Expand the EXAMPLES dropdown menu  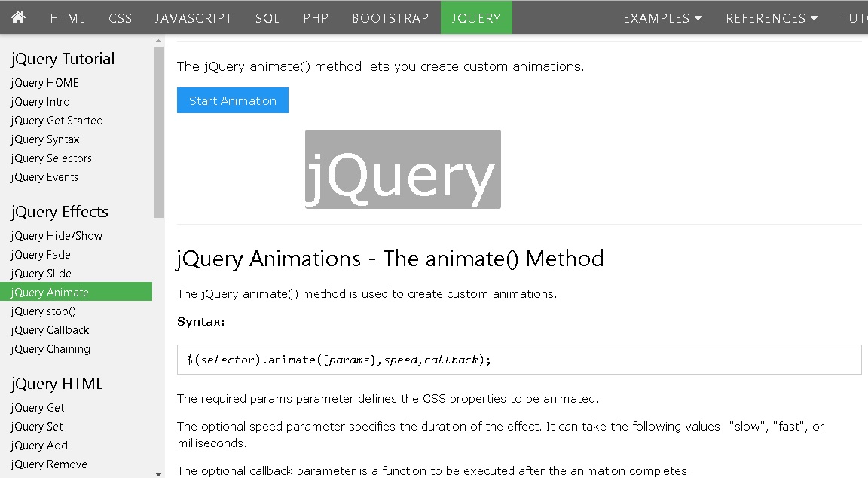[x=662, y=18]
